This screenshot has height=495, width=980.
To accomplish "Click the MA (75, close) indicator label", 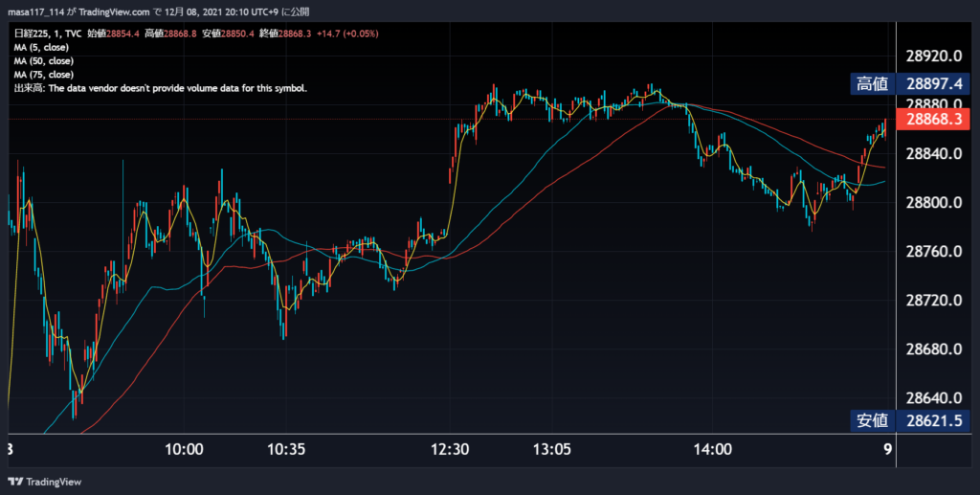I will coord(44,75).
